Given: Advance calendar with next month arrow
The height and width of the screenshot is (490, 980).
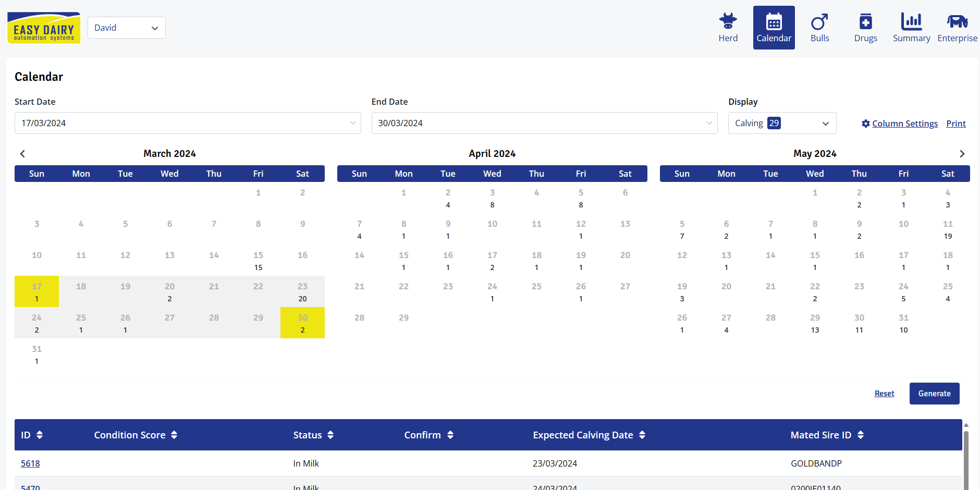Looking at the screenshot, I should coord(962,154).
